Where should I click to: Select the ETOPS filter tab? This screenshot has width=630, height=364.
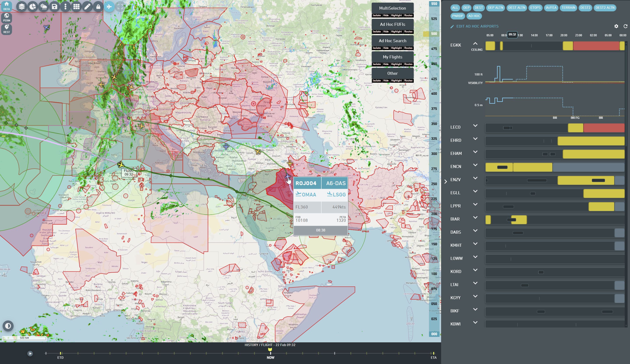pos(535,7)
